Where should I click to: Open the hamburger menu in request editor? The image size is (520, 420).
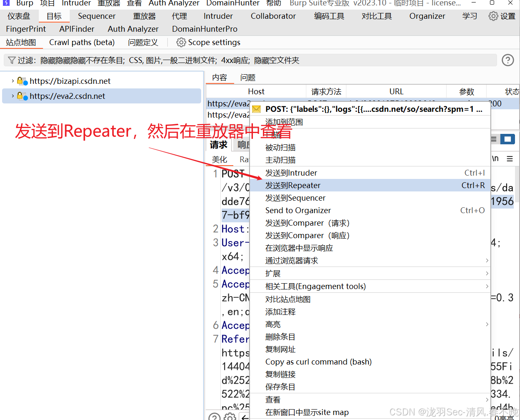coord(510,158)
